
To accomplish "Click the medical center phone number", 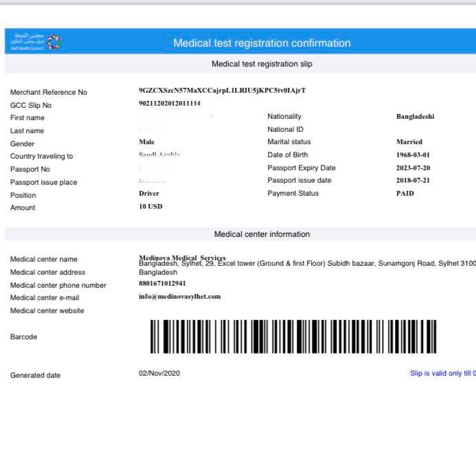I will (162, 283).
